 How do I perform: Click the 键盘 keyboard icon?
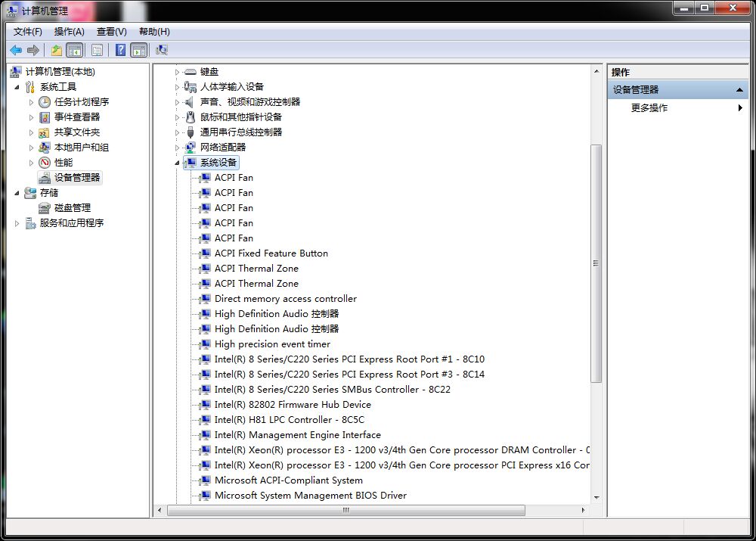tap(191, 72)
